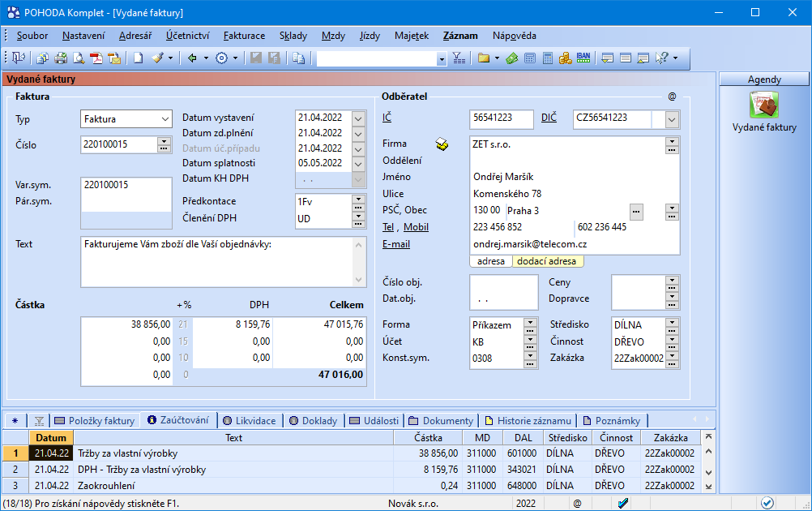The image size is (812, 511).
Task: Click the green back arrow icon
Action: (192, 58)
